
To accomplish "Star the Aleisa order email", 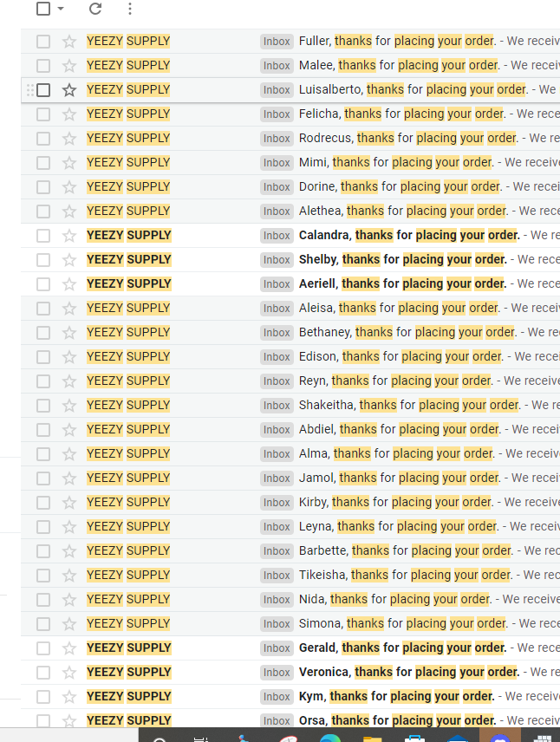I will (x=69, y=309).
